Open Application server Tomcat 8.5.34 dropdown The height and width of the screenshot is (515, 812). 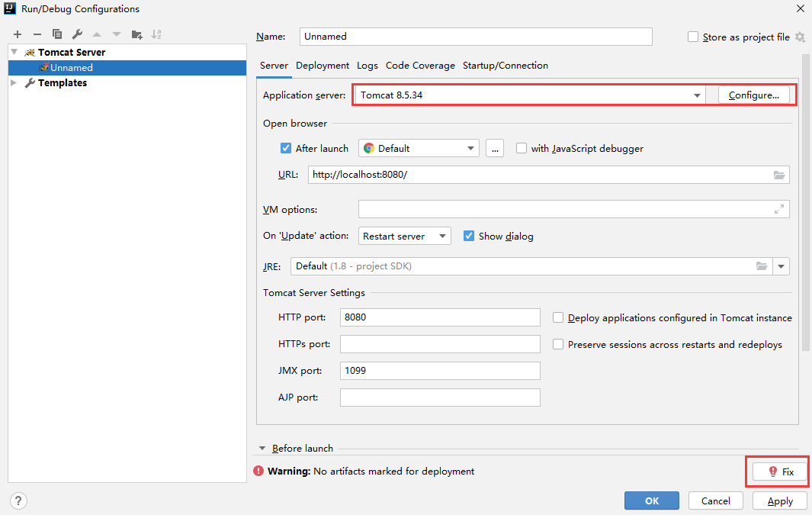pos(529,95)
